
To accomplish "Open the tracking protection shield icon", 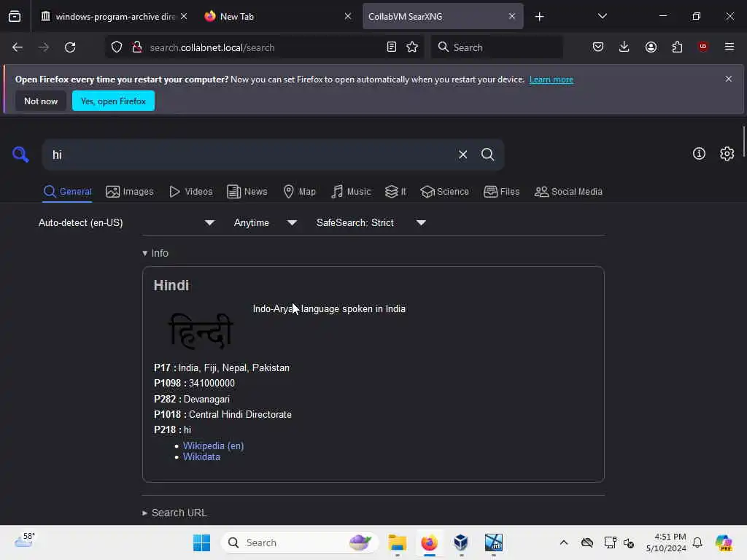I will (x=117, y=47).
